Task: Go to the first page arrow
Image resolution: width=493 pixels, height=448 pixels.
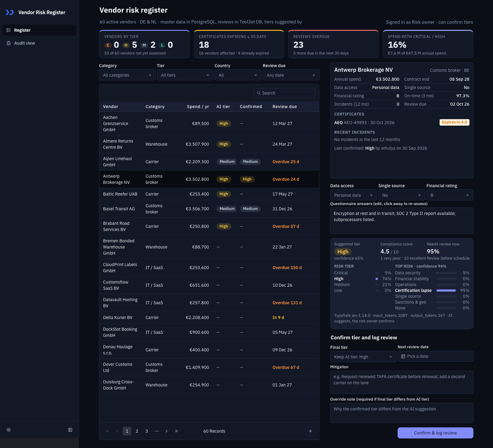Action: tap(107, 431)
